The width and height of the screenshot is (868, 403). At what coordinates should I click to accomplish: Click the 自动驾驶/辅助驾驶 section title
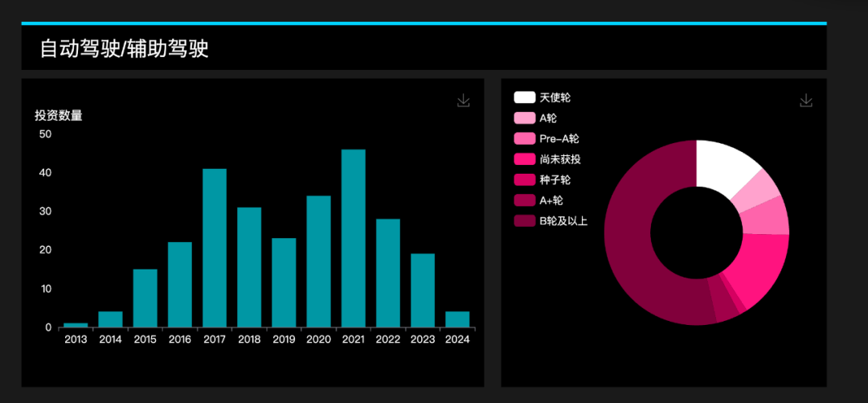[124, 49]
